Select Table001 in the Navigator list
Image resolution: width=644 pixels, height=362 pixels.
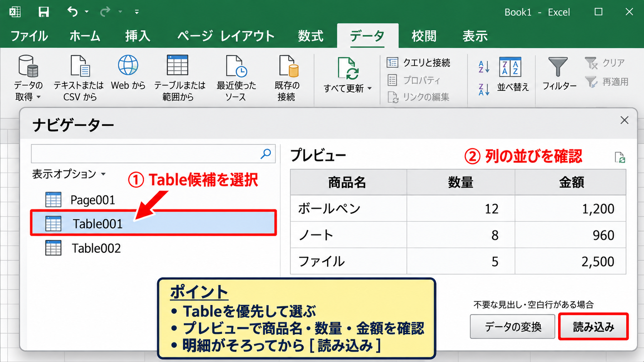[x=153, y=223]
